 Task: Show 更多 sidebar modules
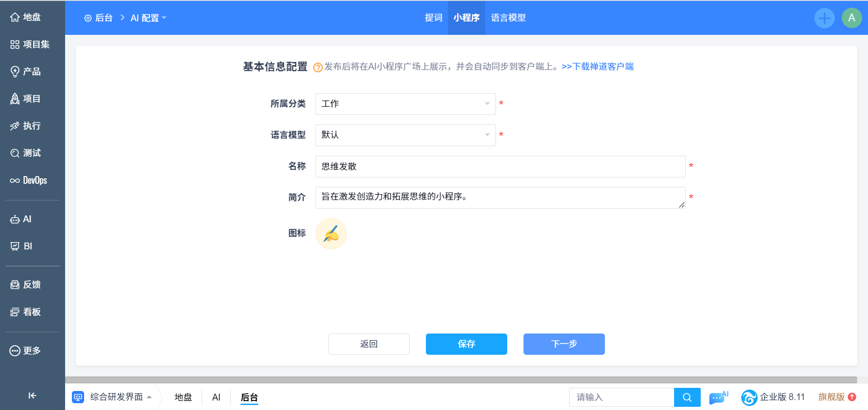(26, 351)
